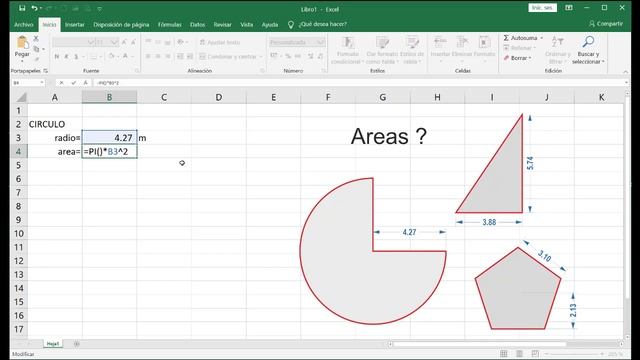Open the Archivo menu

tap(24, 24)
